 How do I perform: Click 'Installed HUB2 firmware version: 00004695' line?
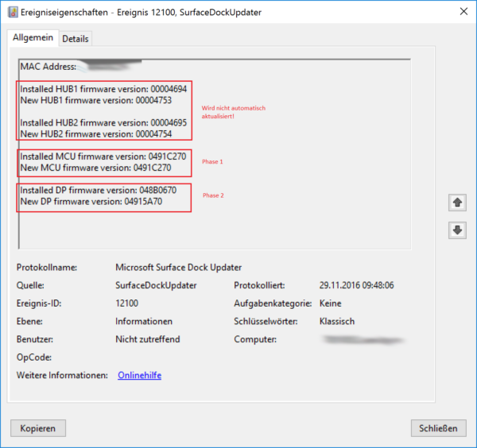[103, 123]
